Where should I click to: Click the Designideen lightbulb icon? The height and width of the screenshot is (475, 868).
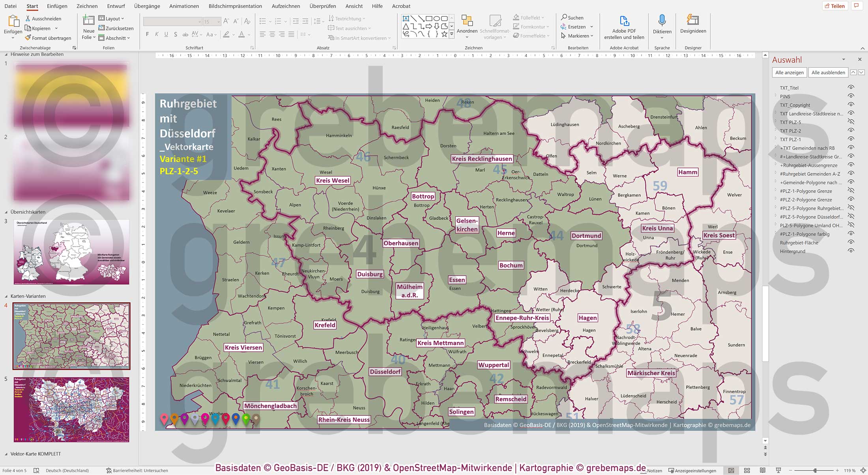click(693, 19)
